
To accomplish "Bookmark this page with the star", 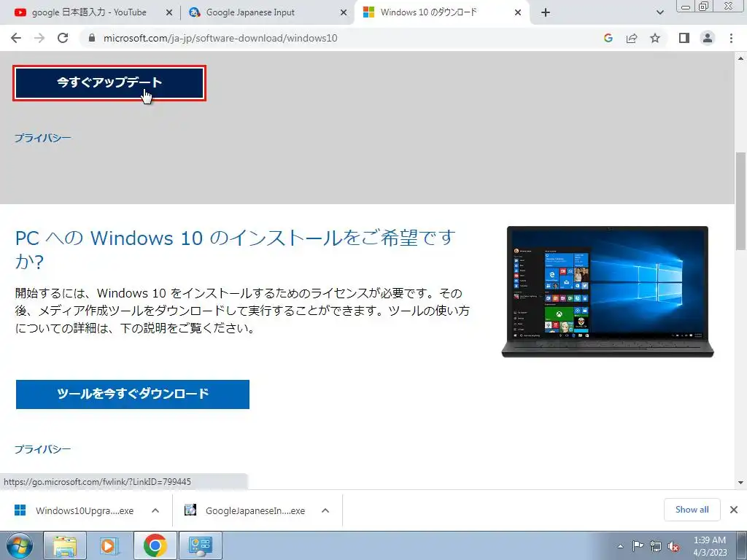I will (655, 38).
